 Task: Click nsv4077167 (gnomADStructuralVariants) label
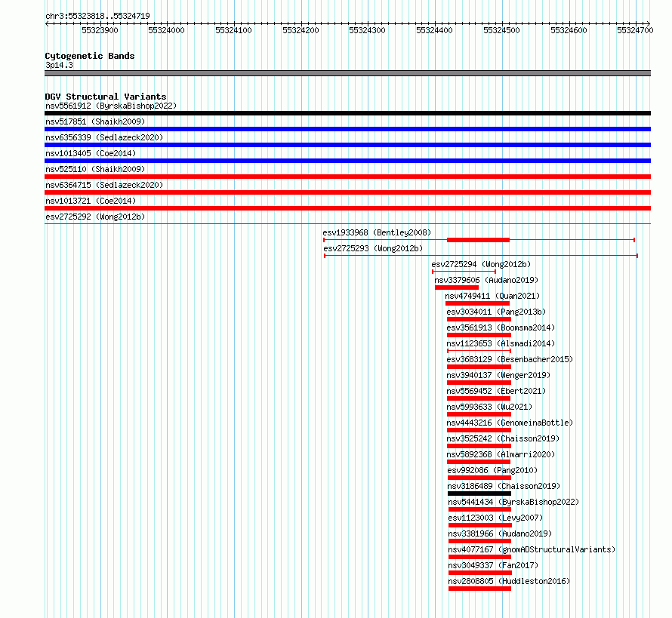pos(532,549)
